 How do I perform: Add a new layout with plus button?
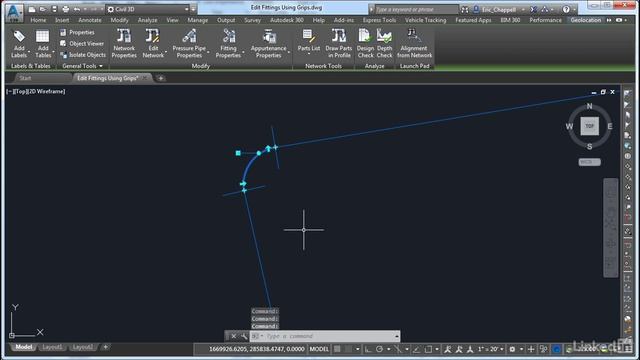(105, 347)
